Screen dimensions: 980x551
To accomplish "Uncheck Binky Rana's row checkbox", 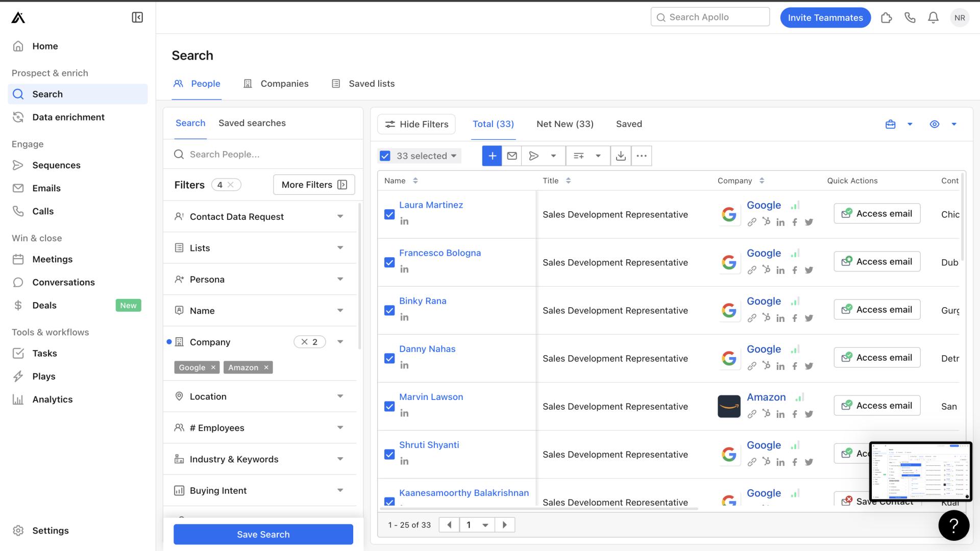I will tap(389, 310).
